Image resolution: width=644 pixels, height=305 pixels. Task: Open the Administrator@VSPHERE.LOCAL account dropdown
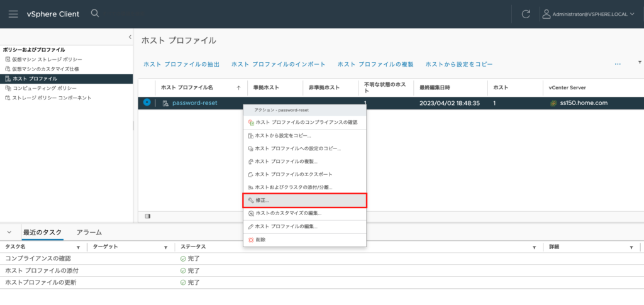593,14
